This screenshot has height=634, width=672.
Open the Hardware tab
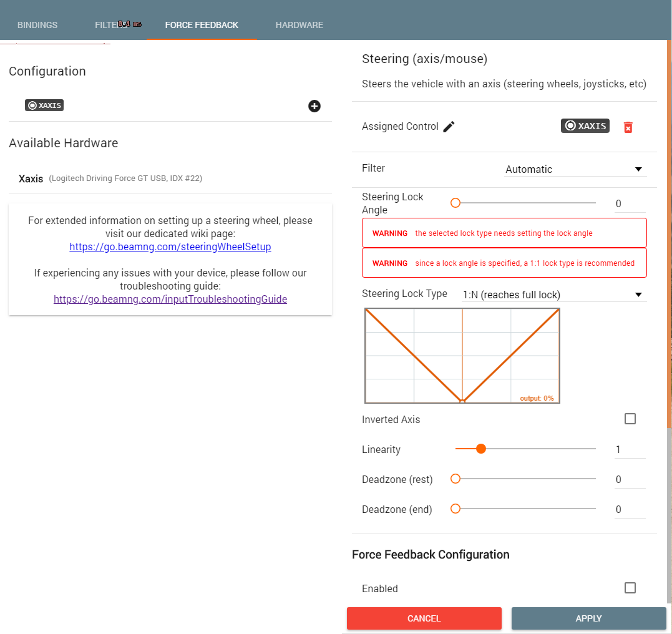tap(299, 25)
